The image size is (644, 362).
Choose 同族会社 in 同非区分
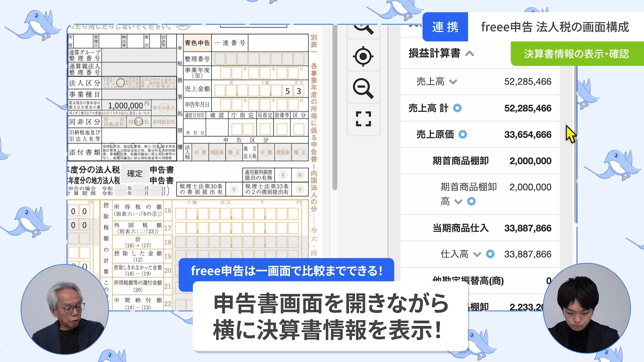point(139,122)
